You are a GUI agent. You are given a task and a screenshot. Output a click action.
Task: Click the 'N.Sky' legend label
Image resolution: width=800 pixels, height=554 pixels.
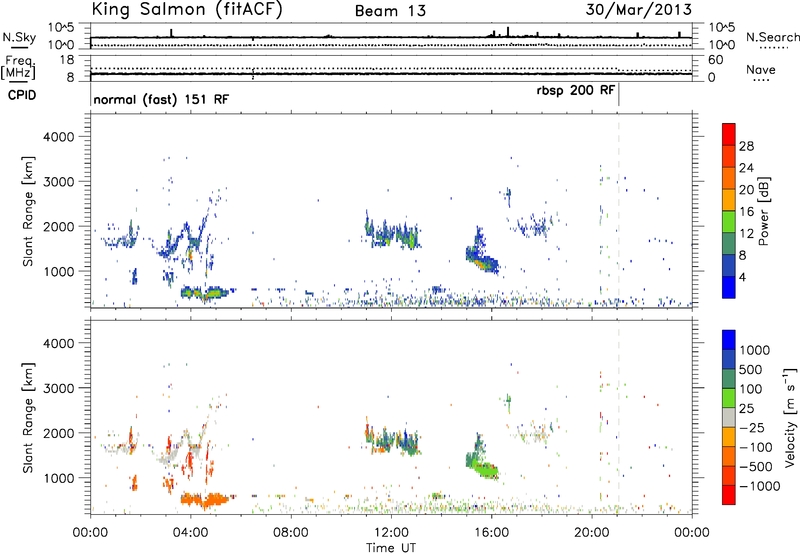(19, 37)
